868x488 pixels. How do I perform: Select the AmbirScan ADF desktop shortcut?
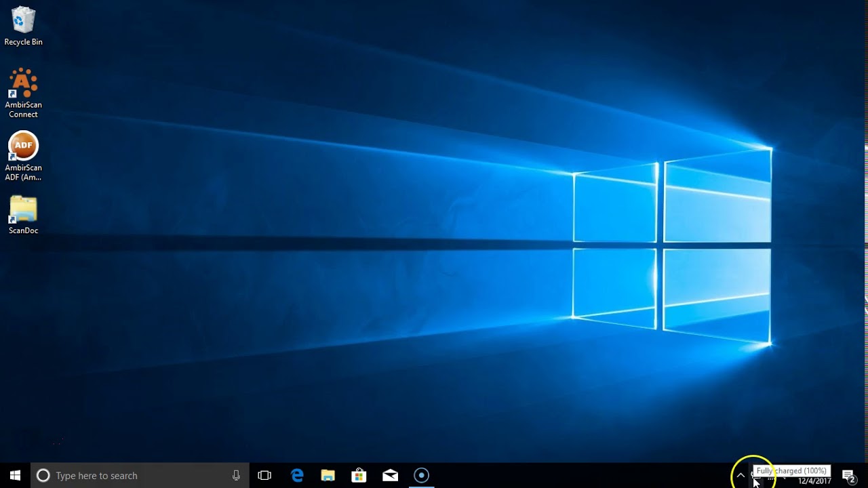[23, 156]
